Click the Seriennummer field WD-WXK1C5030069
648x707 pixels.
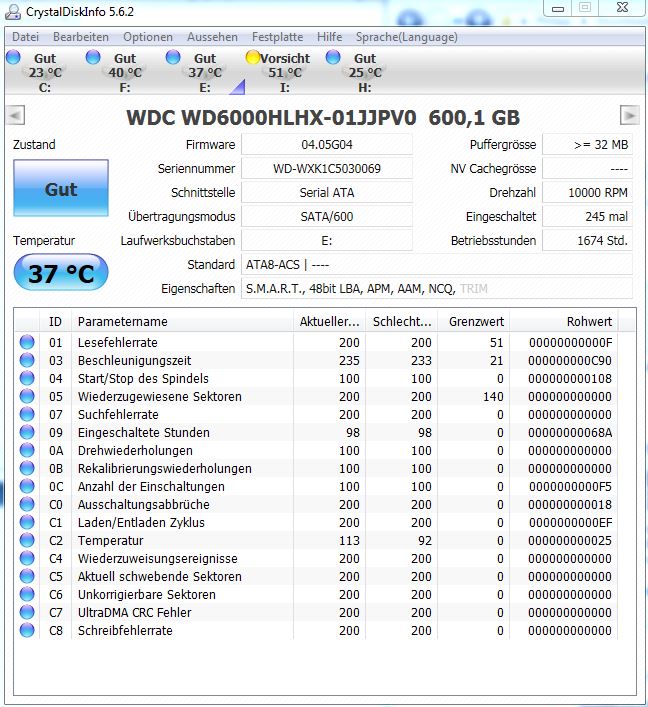[x=327, y=169]
